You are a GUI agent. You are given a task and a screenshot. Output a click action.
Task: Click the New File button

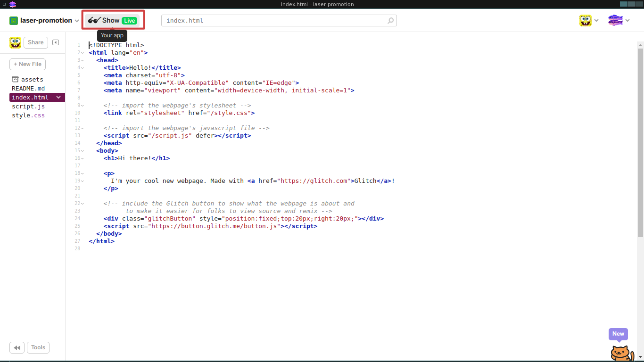coord(28,64)
